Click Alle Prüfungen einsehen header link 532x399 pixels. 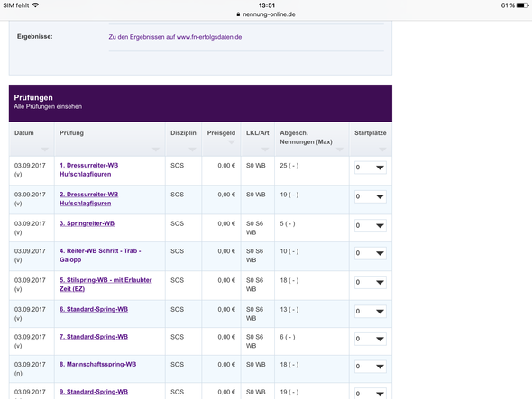click(x=48, y=106)
